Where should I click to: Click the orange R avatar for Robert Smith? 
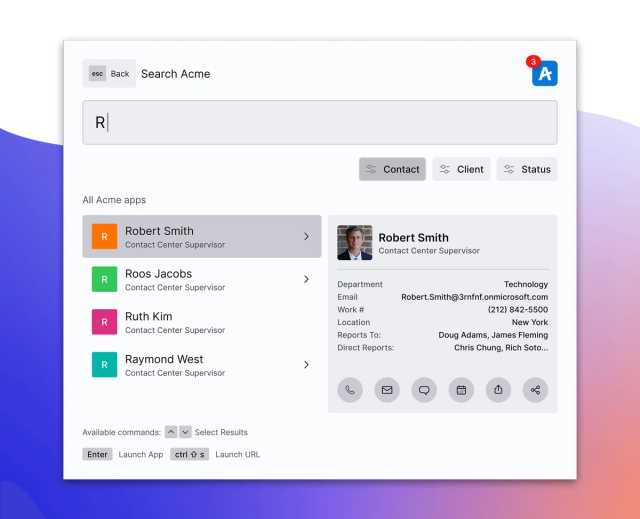tap(104, 236)
